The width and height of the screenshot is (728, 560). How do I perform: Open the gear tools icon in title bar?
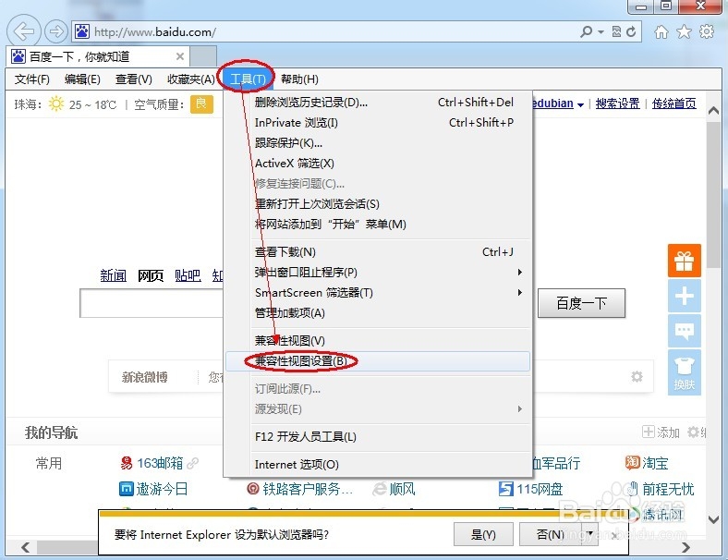click(x=707, y=31)
